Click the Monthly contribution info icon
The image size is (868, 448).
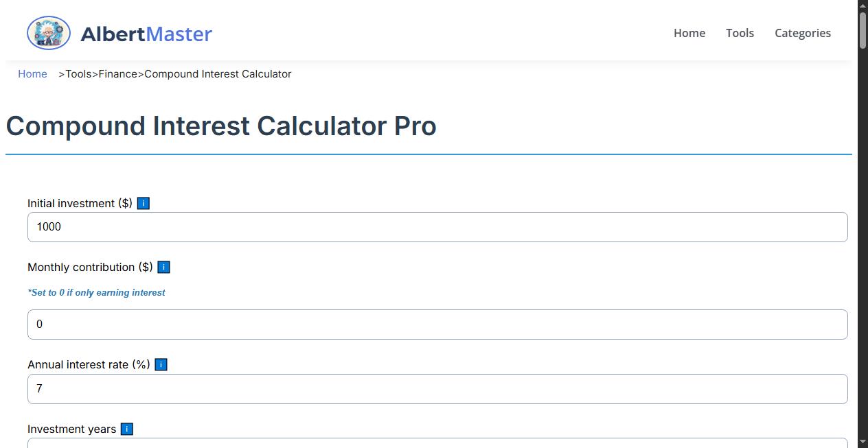[x=163, y=267]
